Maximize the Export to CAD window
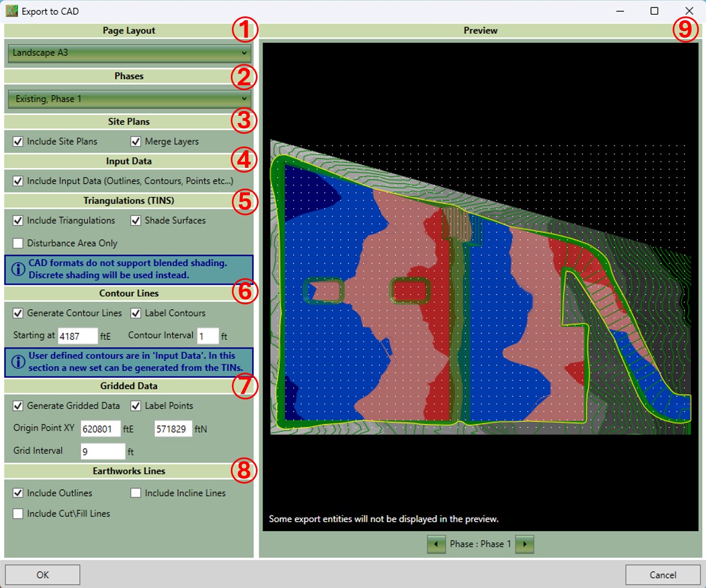 [x=654, y=11]
